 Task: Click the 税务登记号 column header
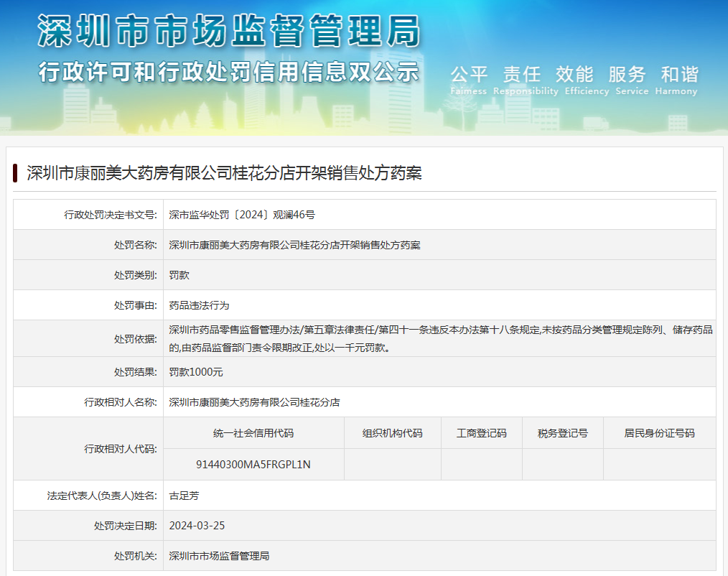point(563,433)
